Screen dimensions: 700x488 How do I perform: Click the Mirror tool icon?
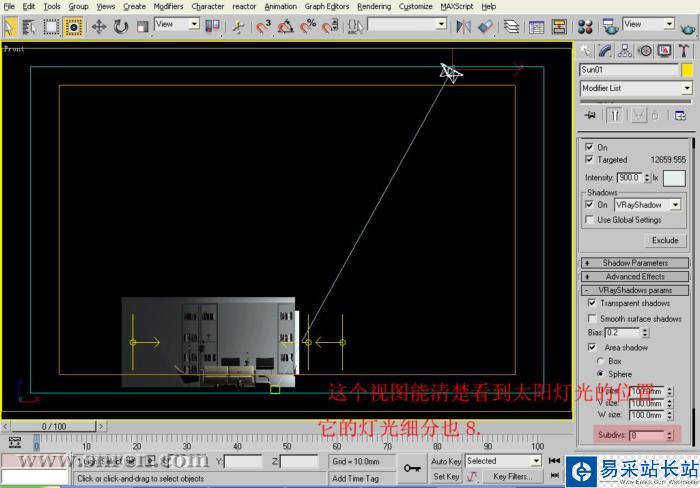[x=463, y=27]
